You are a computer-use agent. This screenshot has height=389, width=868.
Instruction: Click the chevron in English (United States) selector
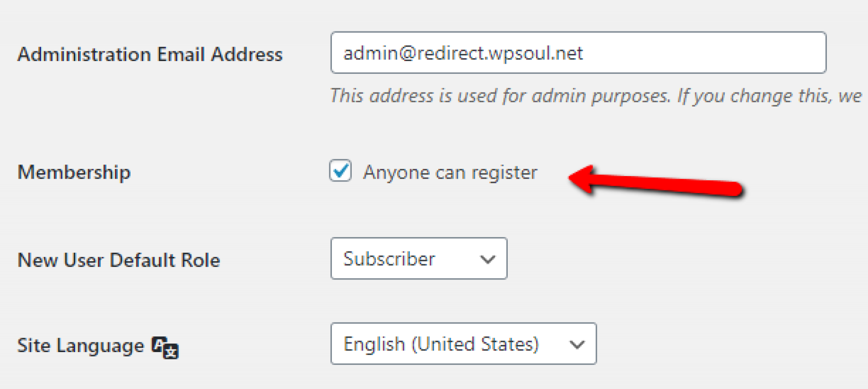[577, 344]
